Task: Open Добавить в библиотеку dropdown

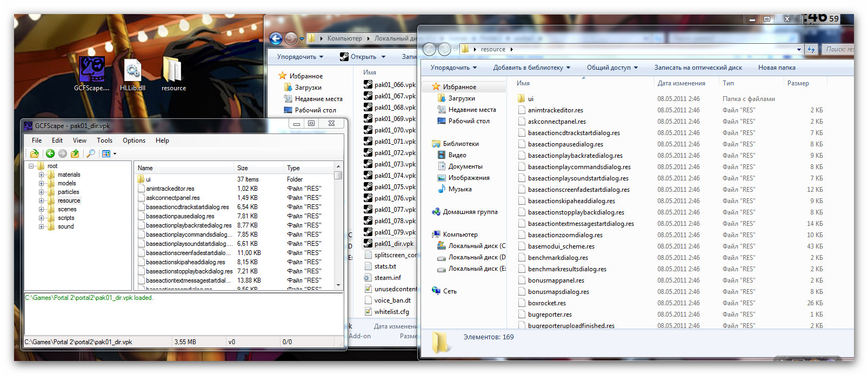Action: pyautogui.click(x=532, y=68)
